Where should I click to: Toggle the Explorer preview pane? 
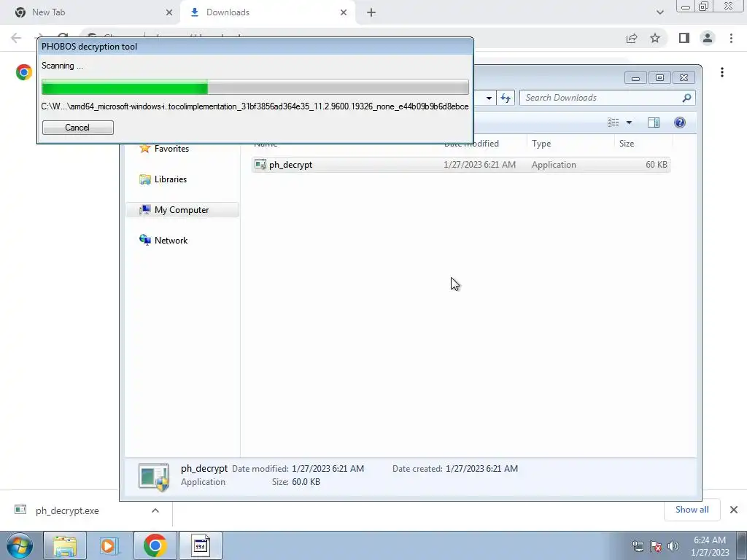[654, 122]
